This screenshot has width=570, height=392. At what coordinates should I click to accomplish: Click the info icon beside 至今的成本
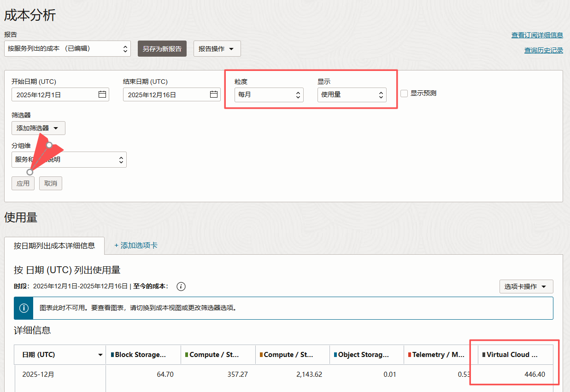pyautogui.click(x=181, y=287)
